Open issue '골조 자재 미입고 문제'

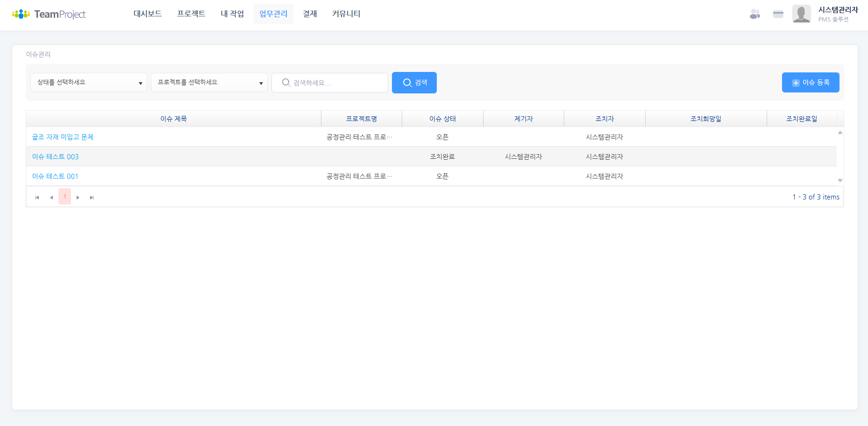(63, 137)
